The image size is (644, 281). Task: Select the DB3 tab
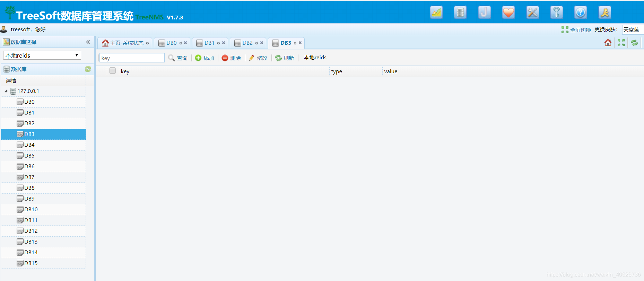click(x=286, y=43)
